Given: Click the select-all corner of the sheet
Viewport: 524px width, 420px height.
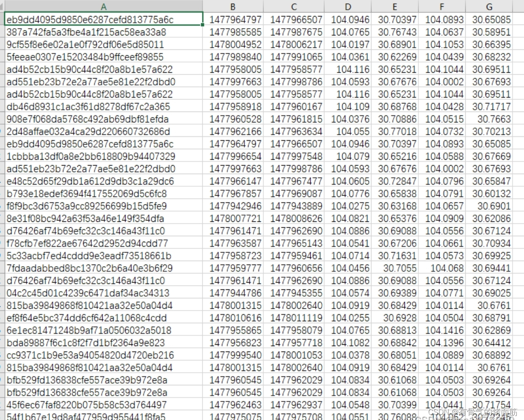Looking at the screenshot, I should (x=2, y=6).
